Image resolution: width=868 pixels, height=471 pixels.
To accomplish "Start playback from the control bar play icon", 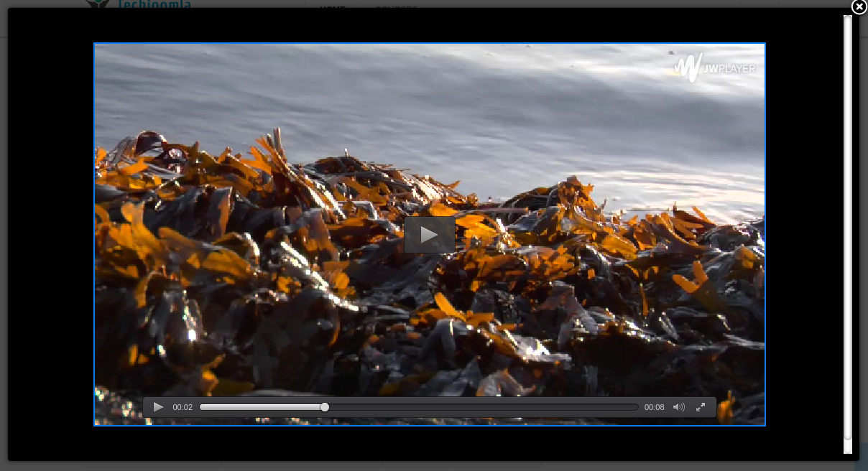I will [159, 407].
